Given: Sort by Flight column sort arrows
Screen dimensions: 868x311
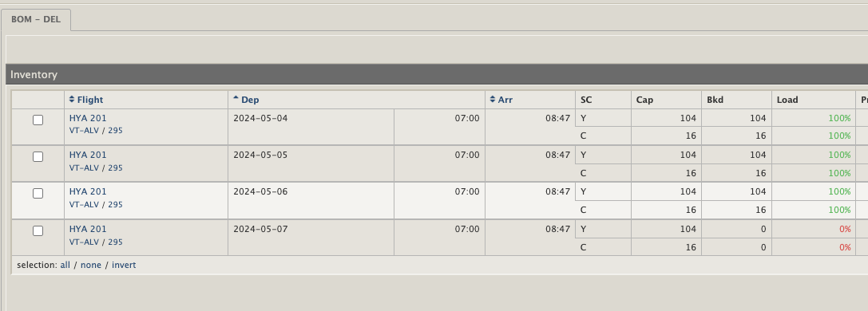Looking at the screenshot, I should 71,100.
